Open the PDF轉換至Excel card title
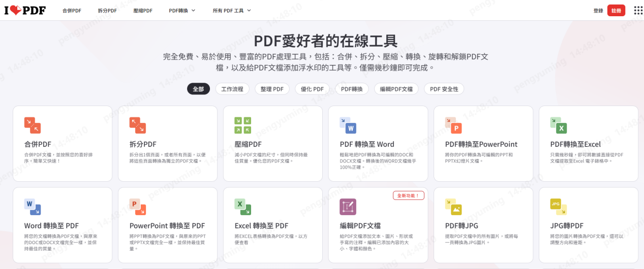 (x=575, y=144)
